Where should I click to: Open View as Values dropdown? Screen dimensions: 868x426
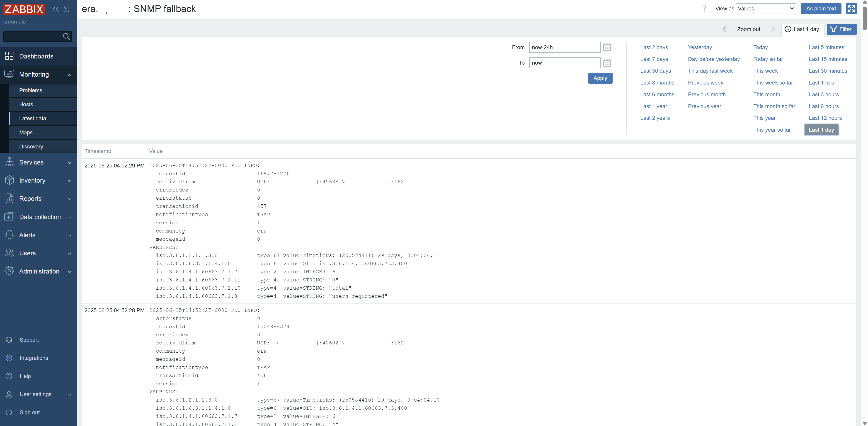[766, 9]
